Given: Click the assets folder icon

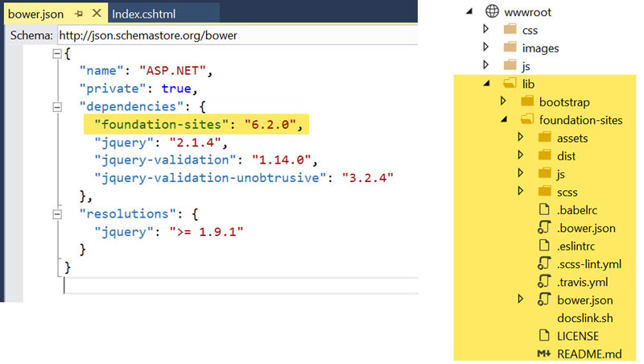Looking at the screenshot, I should coord(545,137).
